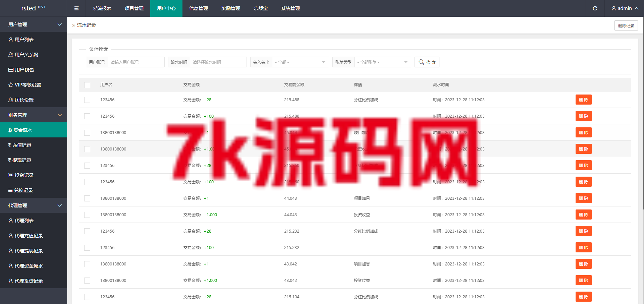Open the 账单类型 dropdown showing 全部账单
The image size is (644, 304).
click(x=383, y=62)
